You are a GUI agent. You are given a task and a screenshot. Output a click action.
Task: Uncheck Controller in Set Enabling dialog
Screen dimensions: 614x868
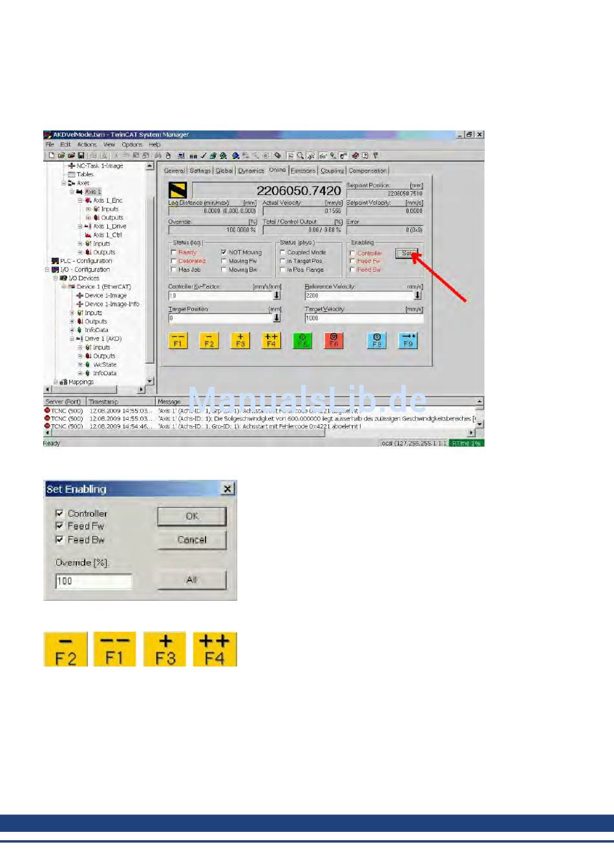pos(59,513)
